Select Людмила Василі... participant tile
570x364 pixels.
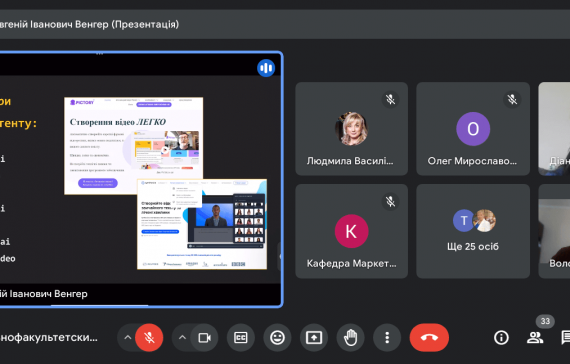(x=352, y=129)
